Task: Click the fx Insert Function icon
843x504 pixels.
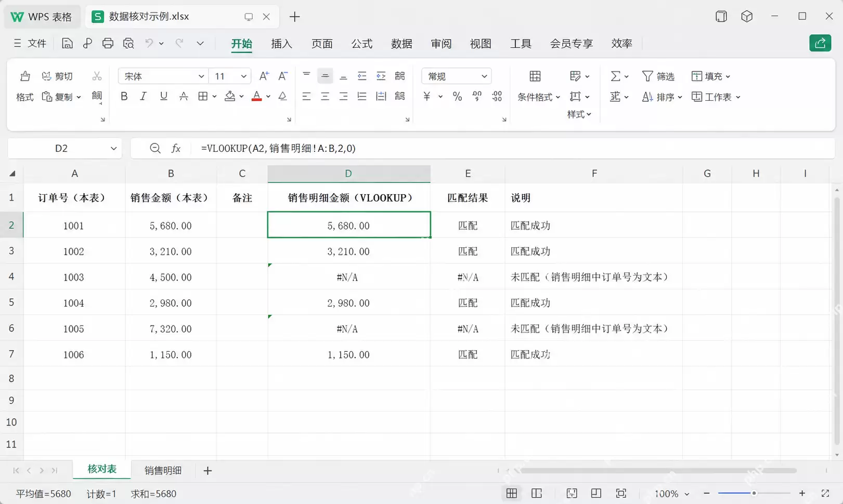Action: [x=176, y=149]
